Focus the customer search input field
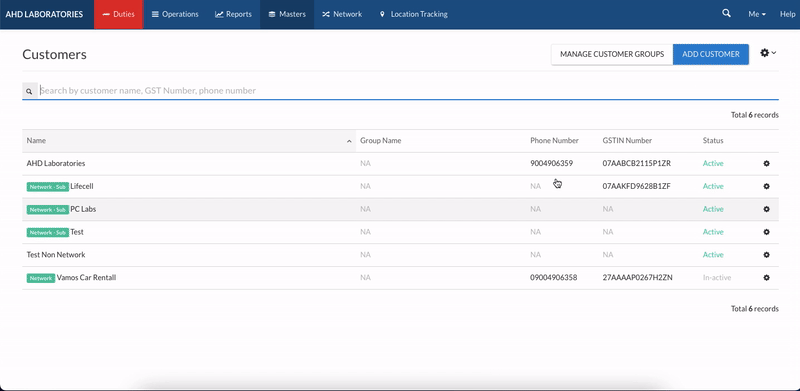 coord(409,91)
